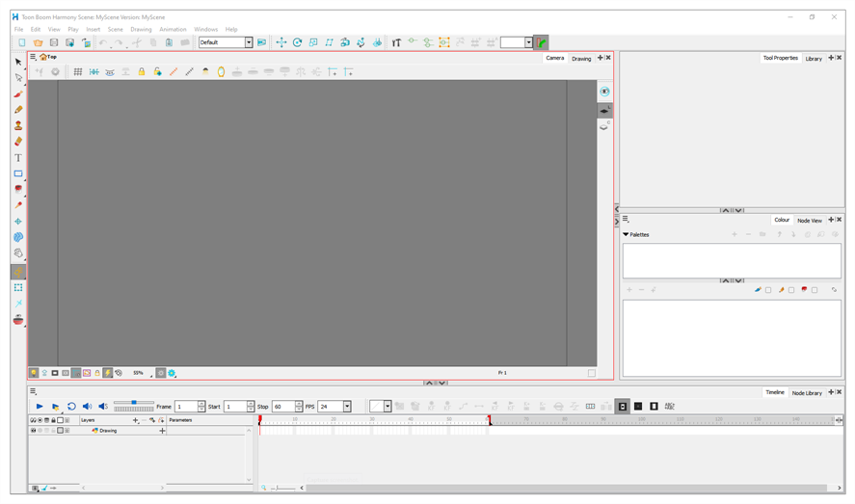This screenshot has width=855, height=504.
Task: Add a view to the Camera panel
Action: tap(601, 58)
